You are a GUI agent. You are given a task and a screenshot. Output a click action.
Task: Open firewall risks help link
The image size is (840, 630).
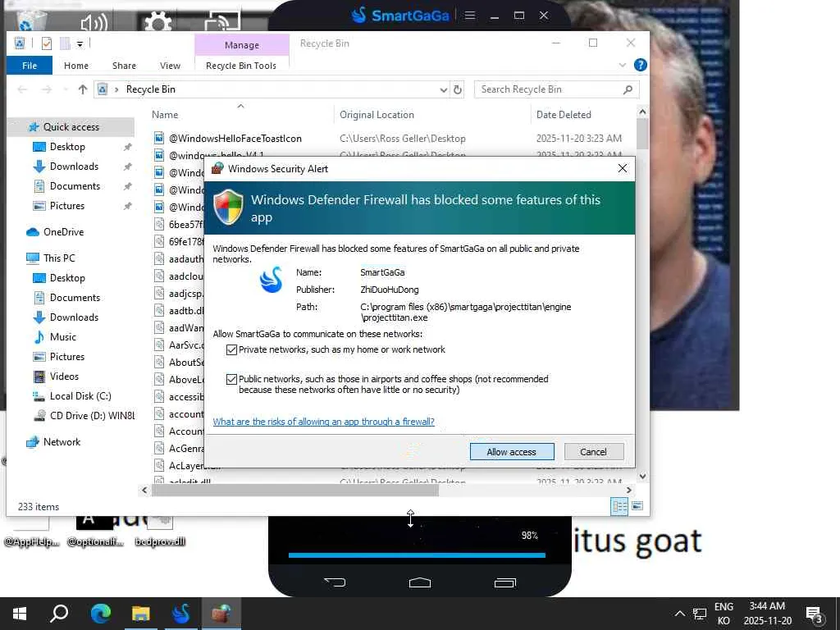pos(323,422)
